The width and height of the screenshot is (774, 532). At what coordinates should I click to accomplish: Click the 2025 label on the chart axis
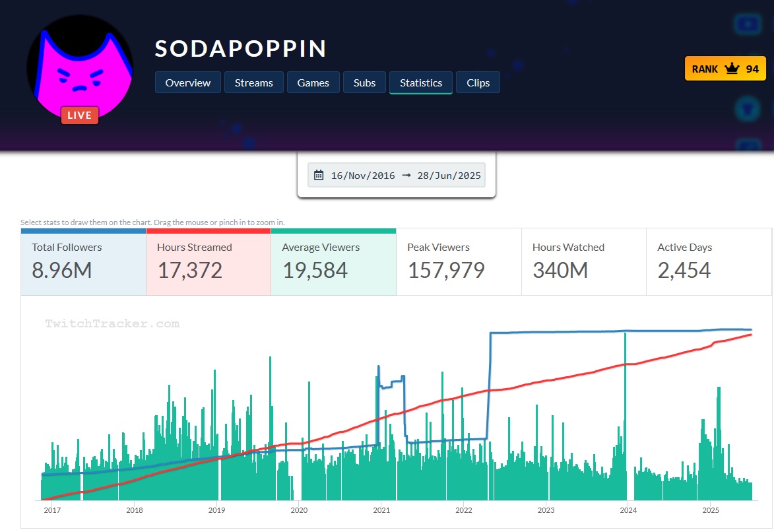tap(711, 510)
